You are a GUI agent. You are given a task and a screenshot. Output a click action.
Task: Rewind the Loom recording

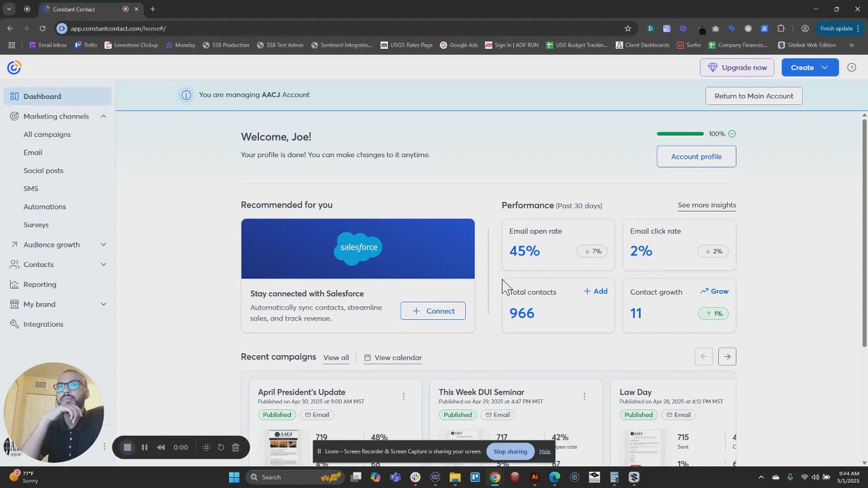[161, 447]
